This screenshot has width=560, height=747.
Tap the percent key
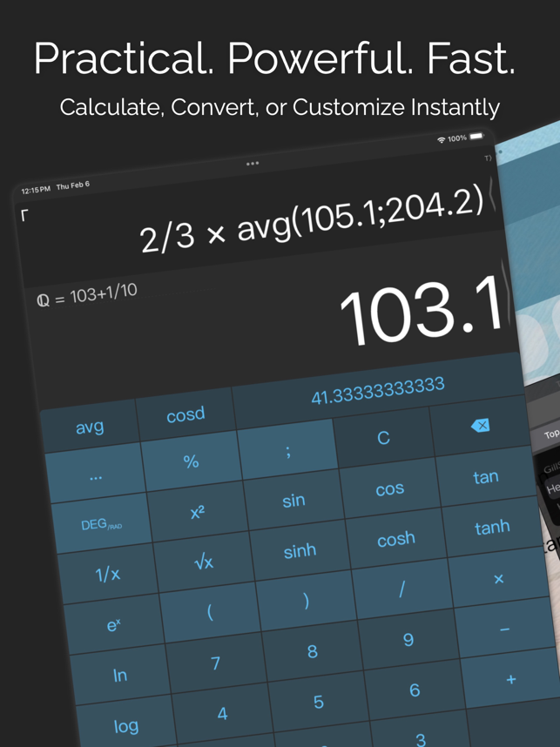(x=191, y=461)
